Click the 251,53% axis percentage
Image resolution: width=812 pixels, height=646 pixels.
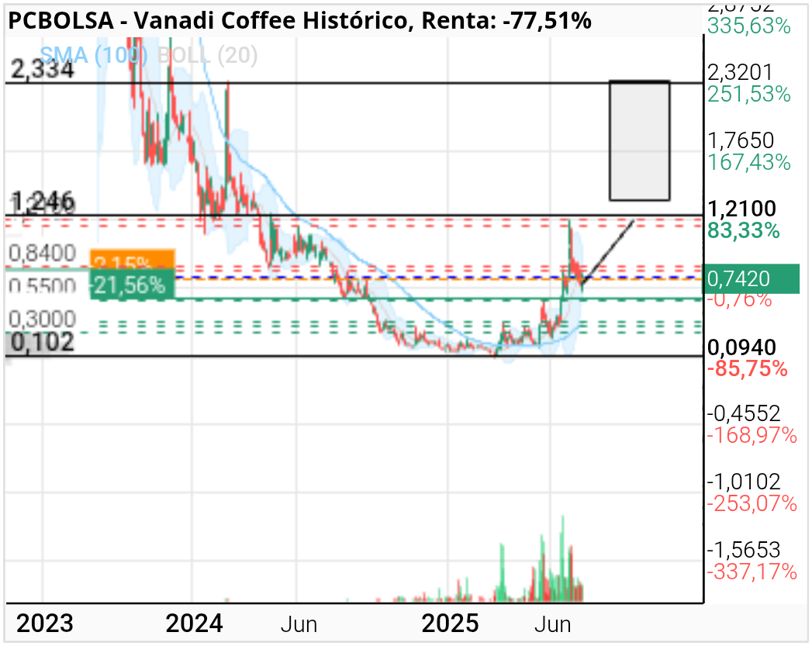click(x=749, y=94)
